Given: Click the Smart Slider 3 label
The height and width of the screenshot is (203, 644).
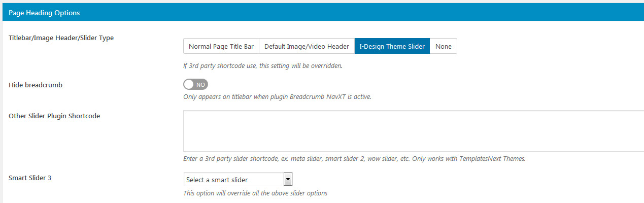Looking at the screenshot, I should (x=30, y=178).
